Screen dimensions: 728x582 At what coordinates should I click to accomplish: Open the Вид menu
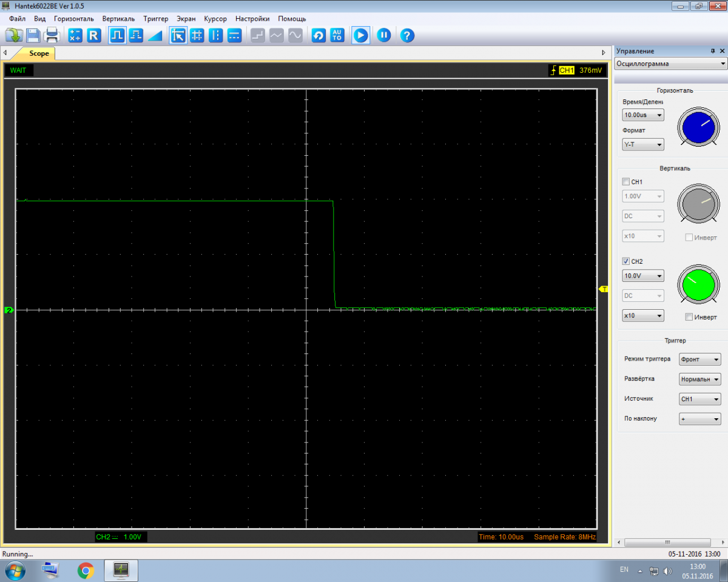(39, 19)
